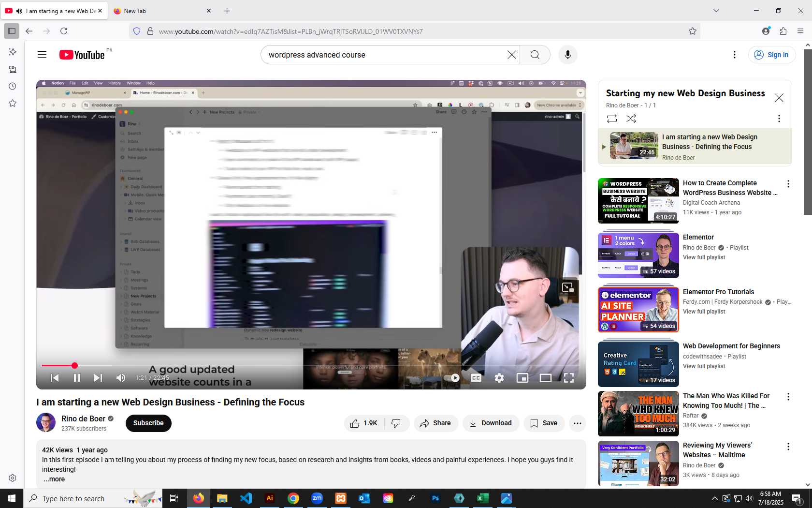
Task: Click the address bar URL
Action: (x=291, y=31)
